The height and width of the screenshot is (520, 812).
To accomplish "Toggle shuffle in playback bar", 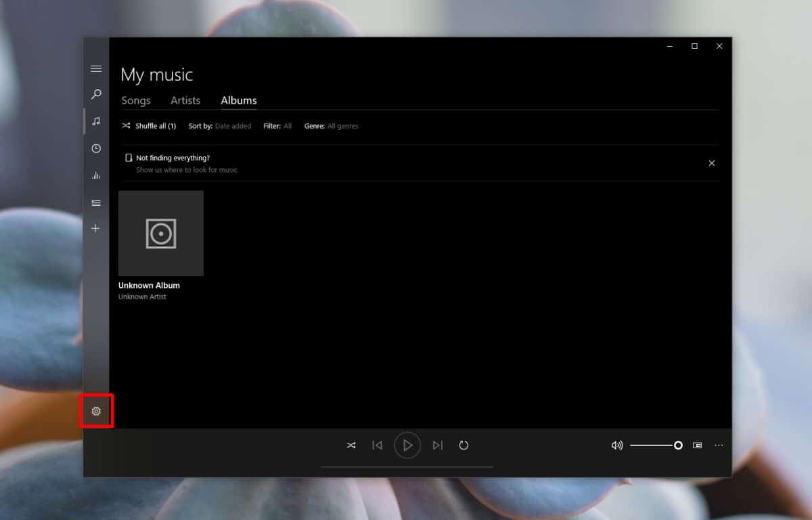I will coord(351,446).
